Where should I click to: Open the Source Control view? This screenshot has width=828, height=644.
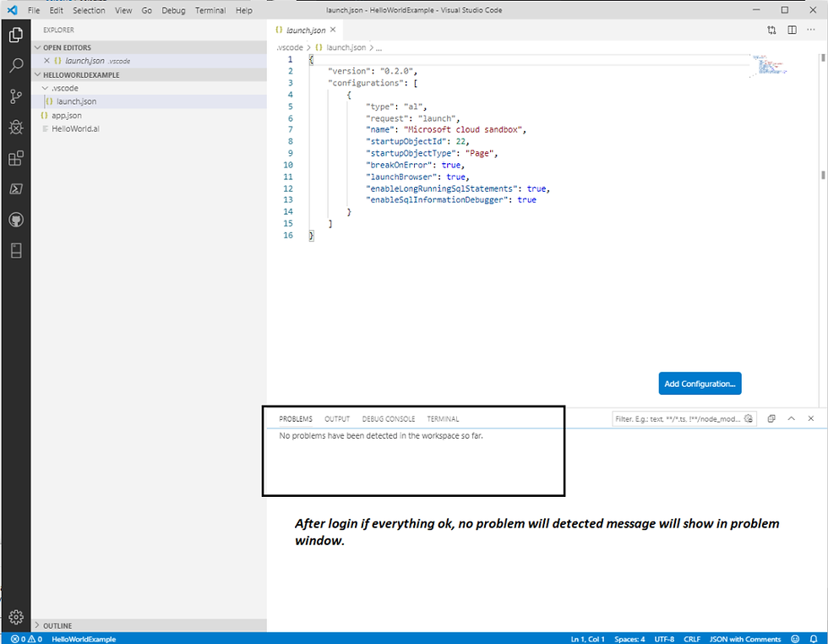pos(16,96)
